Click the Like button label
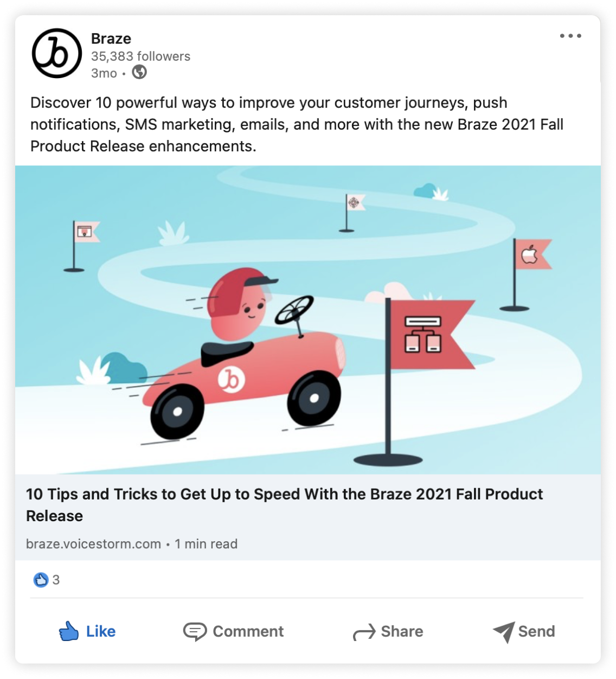This screenshot has height=679, width=616. [x=101, y=631]
